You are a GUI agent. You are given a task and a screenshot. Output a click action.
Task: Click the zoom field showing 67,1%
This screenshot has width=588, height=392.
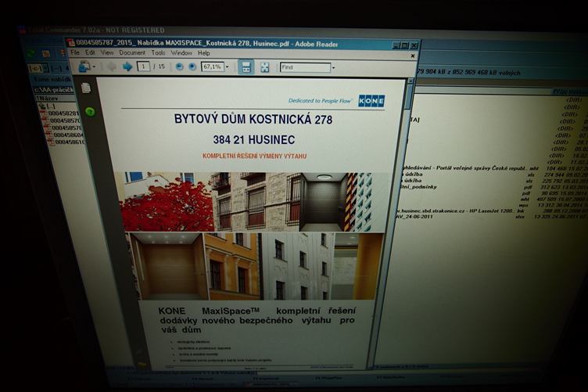pyautogui.click(x=212, y=67)
